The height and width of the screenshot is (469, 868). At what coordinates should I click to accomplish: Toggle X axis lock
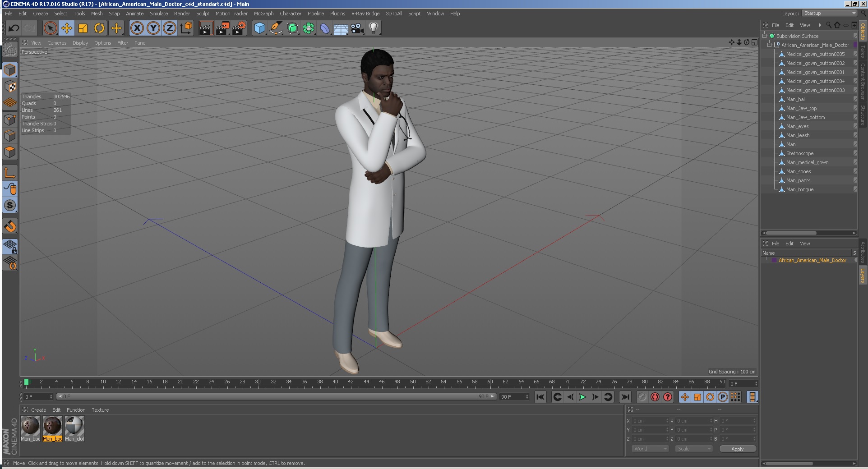click(137, 28)
